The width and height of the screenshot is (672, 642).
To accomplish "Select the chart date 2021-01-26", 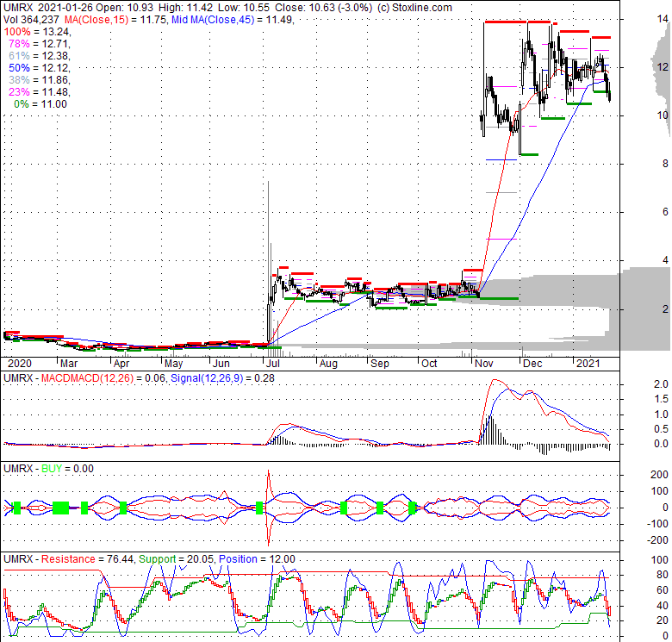I will pos(65,8).
